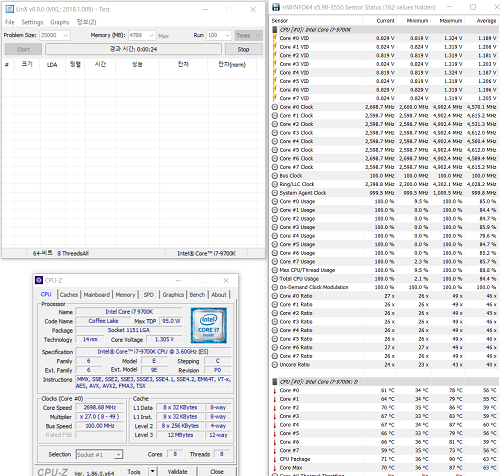Switch to the Bench tab in CPU-Z
500x476 pixels.
(x=197, y=295)
